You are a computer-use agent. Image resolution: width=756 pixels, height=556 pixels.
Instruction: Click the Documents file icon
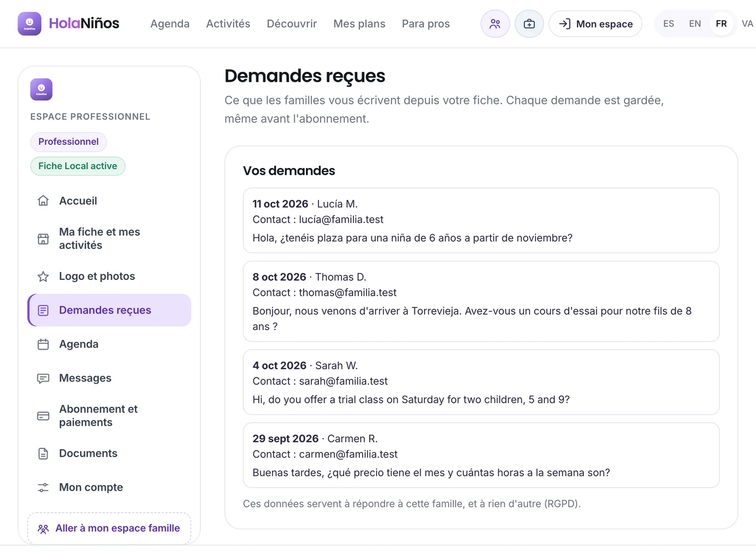pyautogui.click(x=43, y=453)
